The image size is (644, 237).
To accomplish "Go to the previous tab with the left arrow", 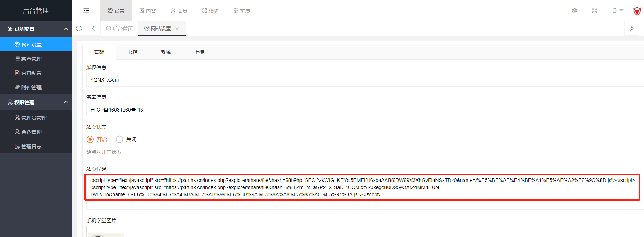I will pyautogui.click(x=93, y=29).
